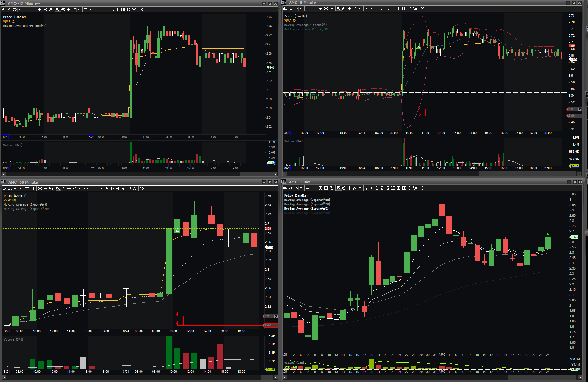Select arrow pointer tool in AMC 5 Minute chart
Image resolution: width=588 pixels, height=382 pixels.
(x=339, y=9)
